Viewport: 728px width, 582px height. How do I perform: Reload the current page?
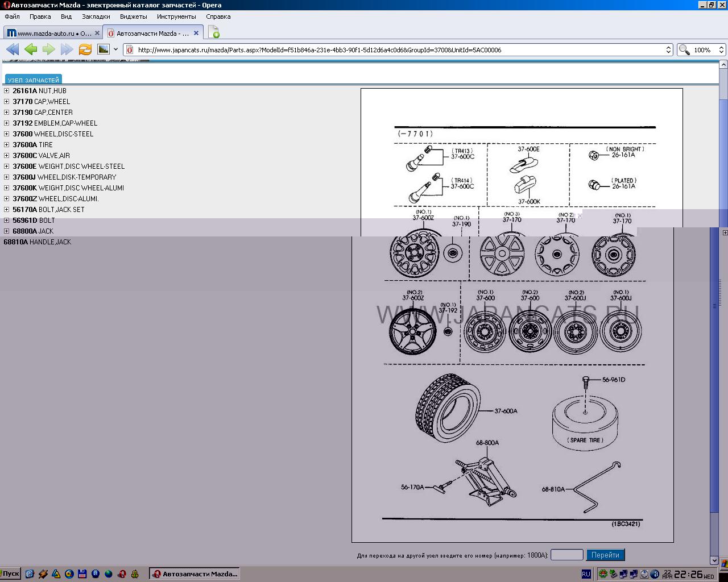(85, 49)
